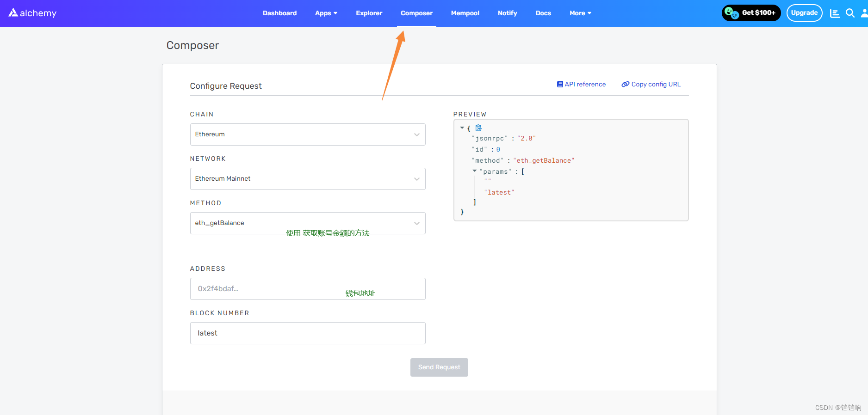Screen dimensions: 868x415
Task: Open the user account profile icon
Action: (x=864, y=13)
